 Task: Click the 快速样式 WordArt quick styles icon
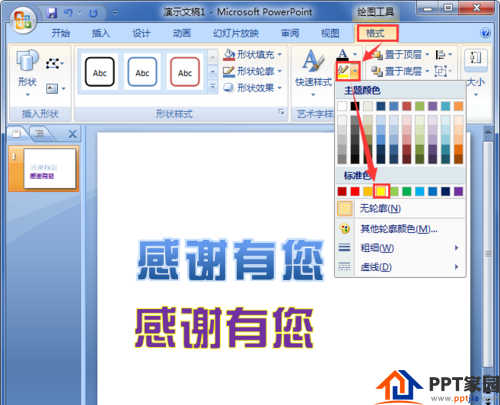pos(313,61)
